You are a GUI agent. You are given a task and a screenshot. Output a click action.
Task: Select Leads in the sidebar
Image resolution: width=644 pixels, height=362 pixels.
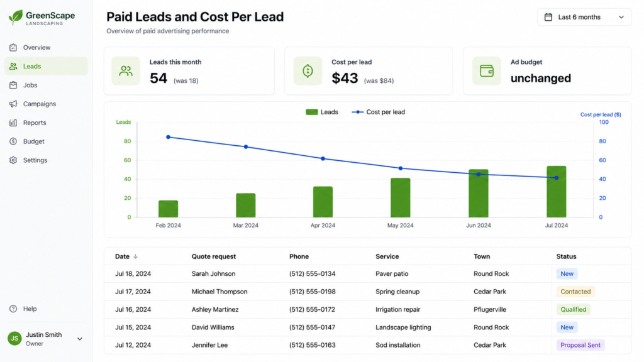46,66
